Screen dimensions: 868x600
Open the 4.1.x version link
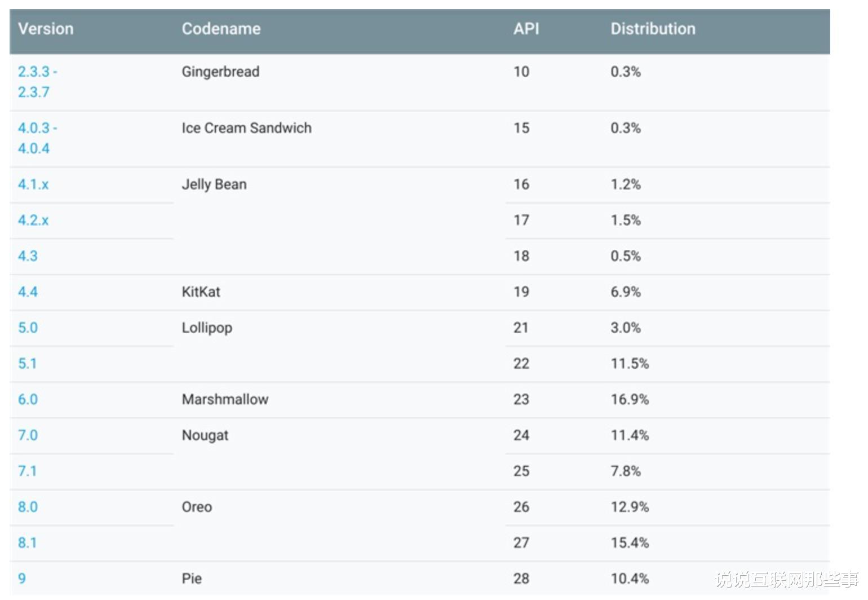pos(33,184)
